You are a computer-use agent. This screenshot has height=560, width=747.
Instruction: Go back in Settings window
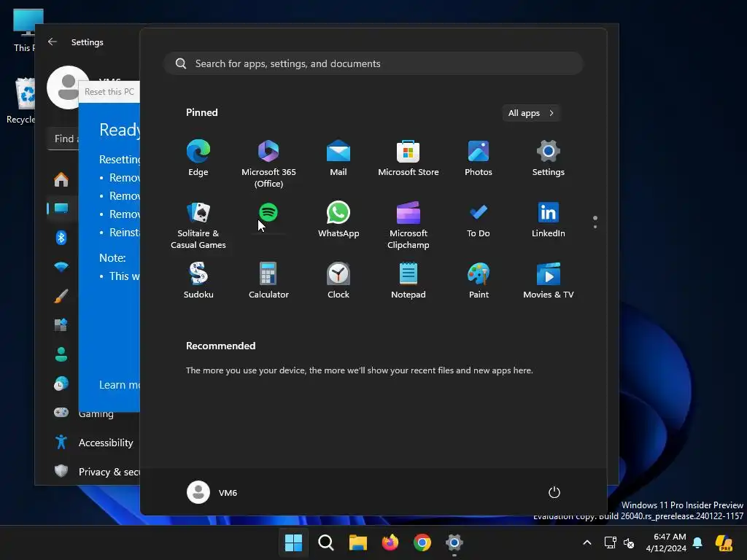pos(53,42)
